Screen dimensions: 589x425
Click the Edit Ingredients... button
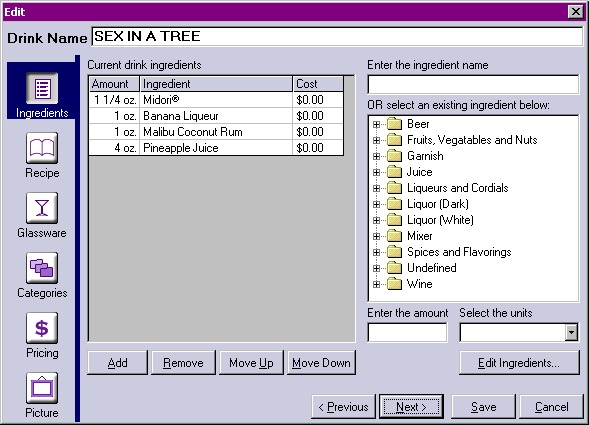[519, 363]
